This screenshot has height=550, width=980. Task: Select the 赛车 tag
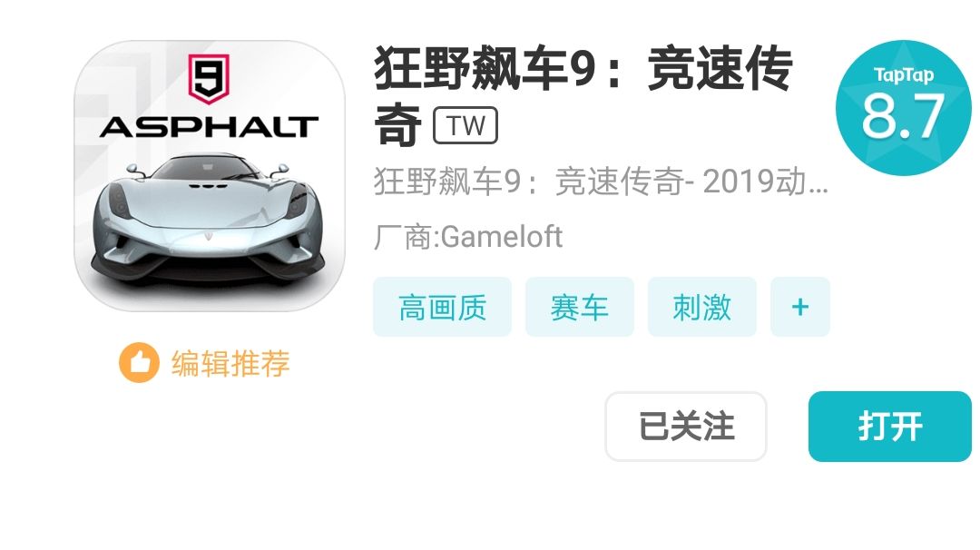(579, 307)
